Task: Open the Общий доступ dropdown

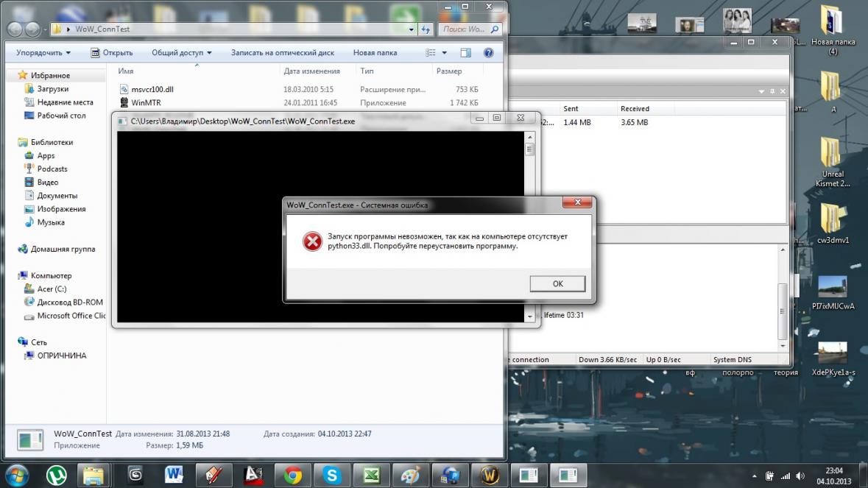Action: (x=181, y=53)
